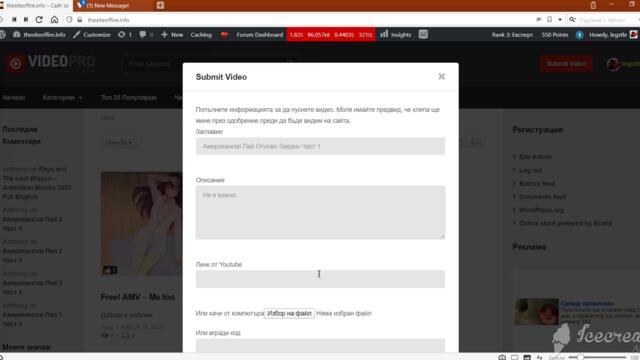This screenshot has width=640, height=360.
Task: Click the updates icon showing 1
Action: [x=125, y=35]
